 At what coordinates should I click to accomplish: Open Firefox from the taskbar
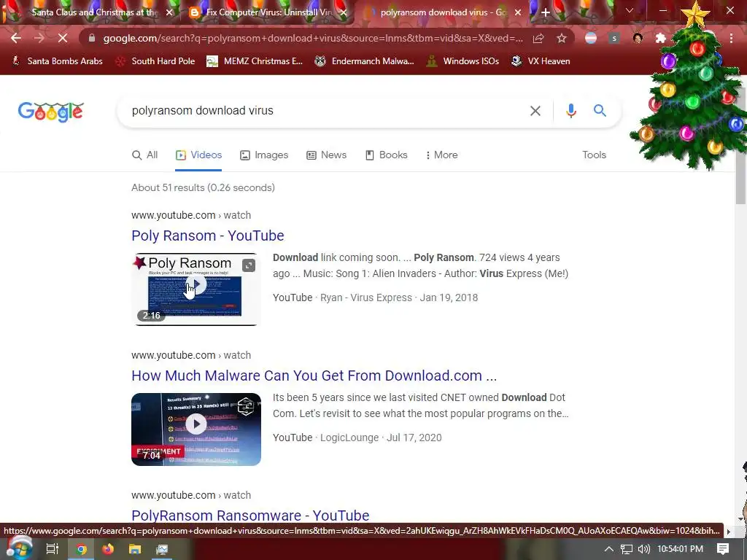click(108, 549)
